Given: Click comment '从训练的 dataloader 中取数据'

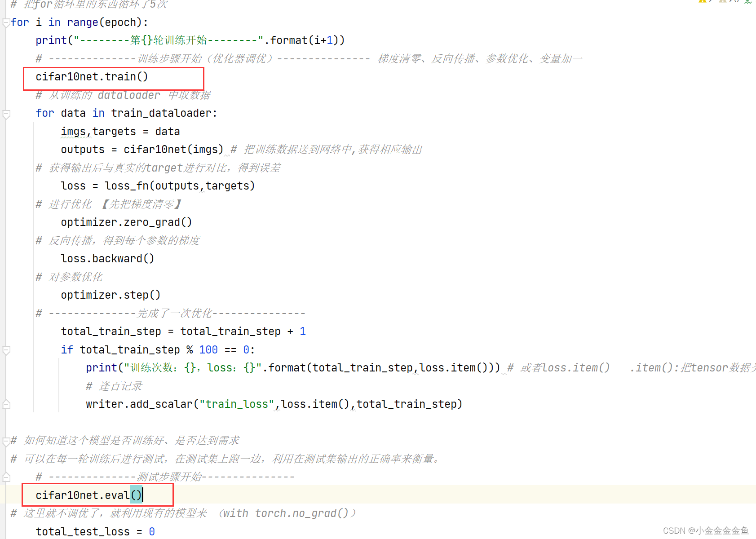Looking at the screenshot, I should [123, 95].
